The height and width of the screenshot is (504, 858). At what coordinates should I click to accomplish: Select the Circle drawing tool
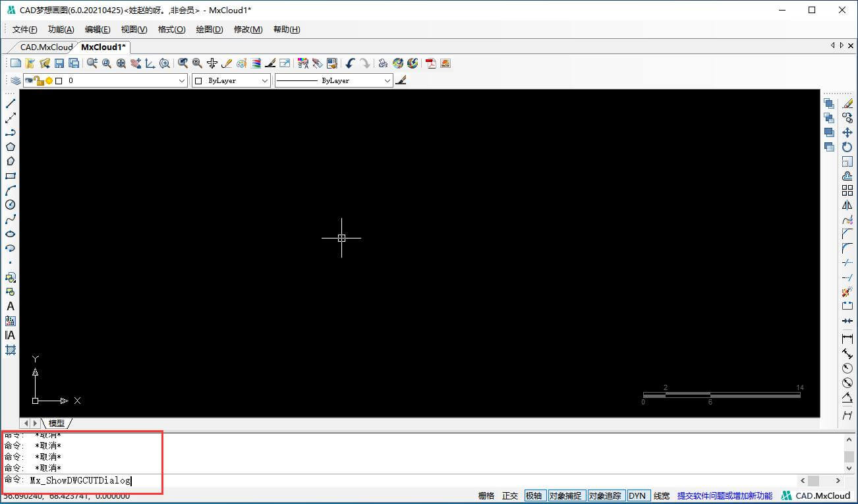click(11, 205)
